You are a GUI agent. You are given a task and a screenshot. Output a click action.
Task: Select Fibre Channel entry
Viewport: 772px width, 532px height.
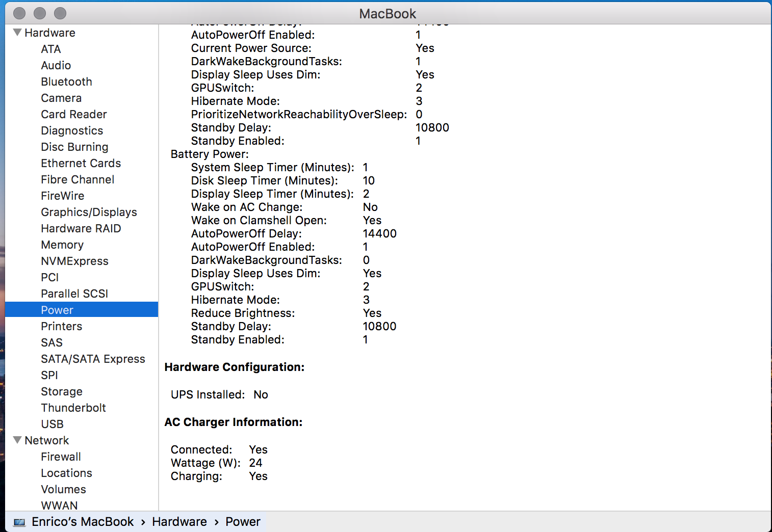78,180
